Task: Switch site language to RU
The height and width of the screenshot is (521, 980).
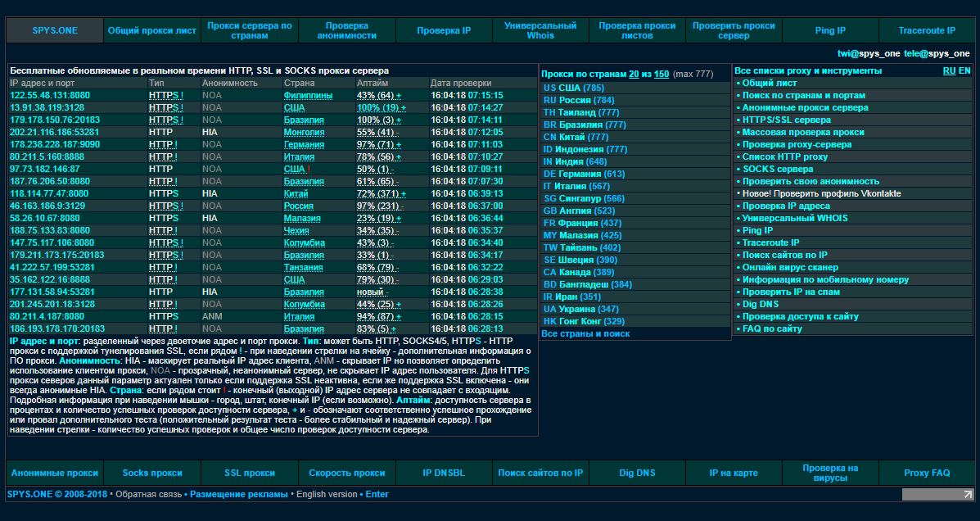Action: point(949,71)
